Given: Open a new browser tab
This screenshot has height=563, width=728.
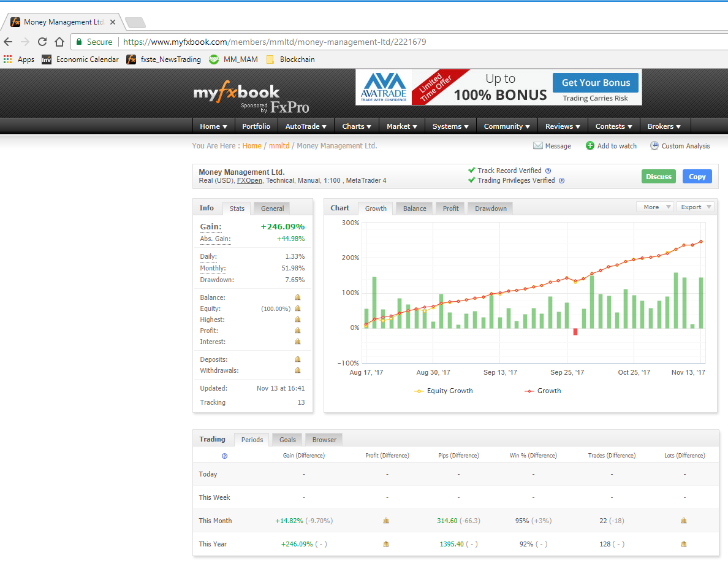Looking at the screenshot, I should [135, 22].
